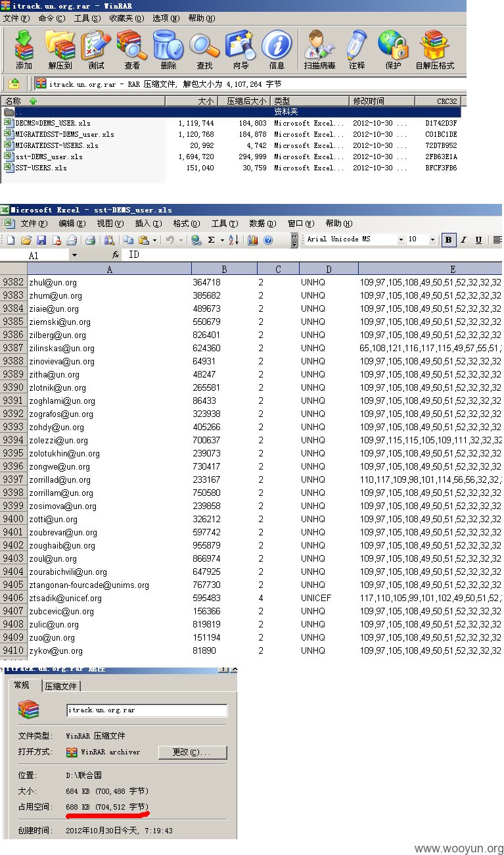Toggle Bold formatting in Excel
Viewport: 504px width, 855px height.
click(448, 240)
